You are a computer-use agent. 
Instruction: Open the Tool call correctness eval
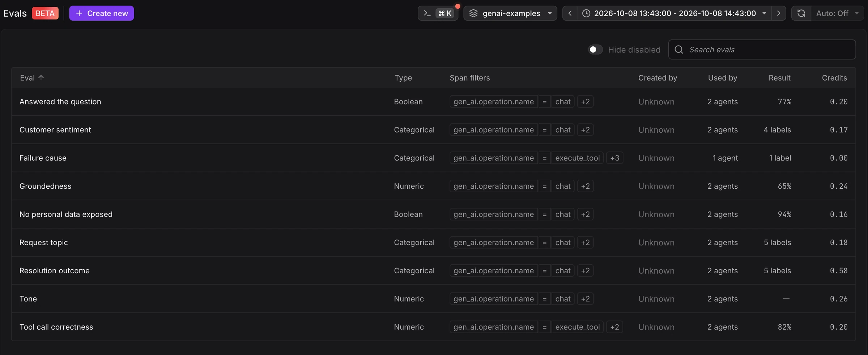point(56,327)
